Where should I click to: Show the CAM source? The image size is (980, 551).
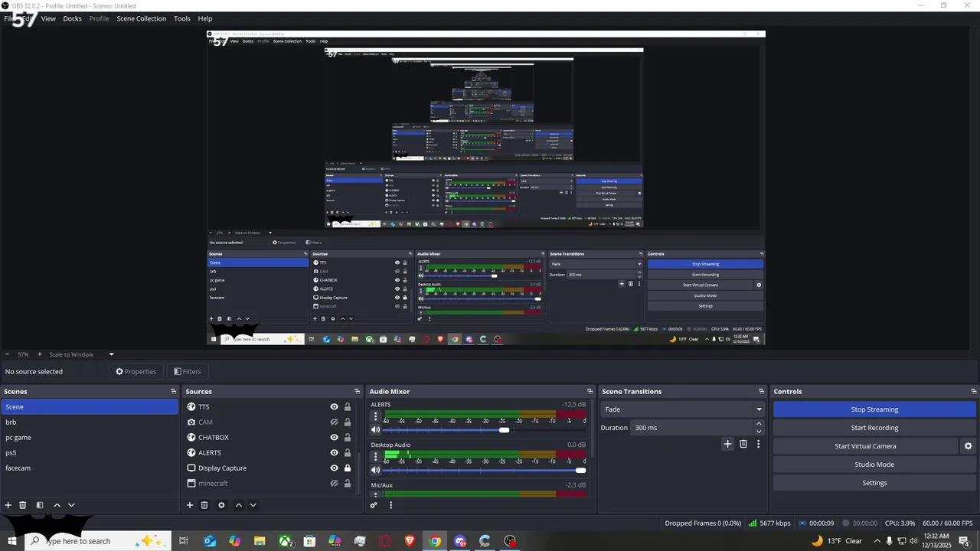point(334,422)
